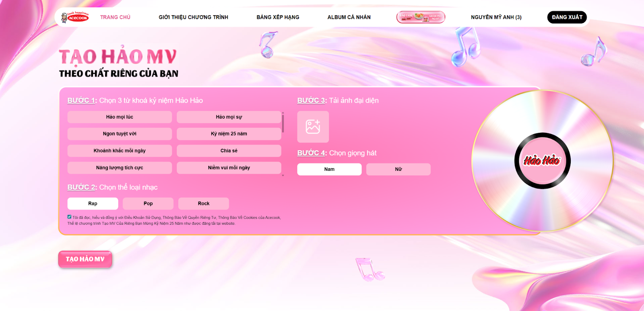
Task: Click the Hảo Hảo promo banner in navbar
Action: coord(421,17)
